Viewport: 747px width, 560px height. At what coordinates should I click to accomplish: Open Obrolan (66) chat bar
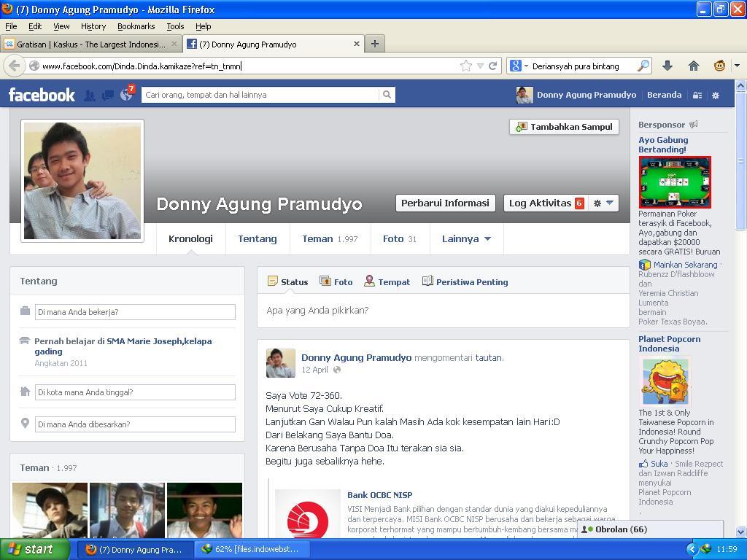[x=650, y=529]
